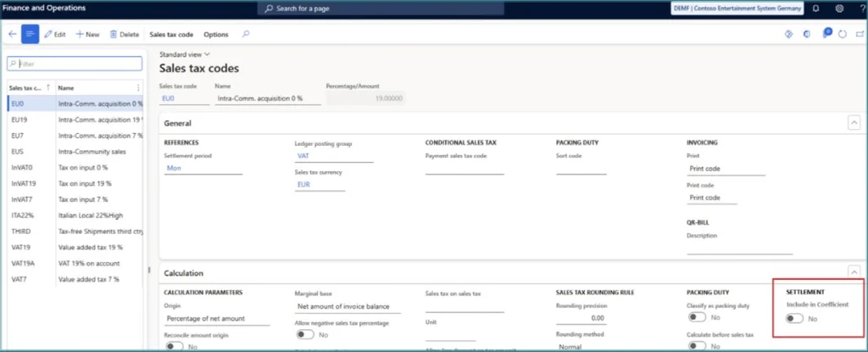The width and height of the screenshot is (868, 352).
Task: Open the Options menu
Action: point(216,35)
